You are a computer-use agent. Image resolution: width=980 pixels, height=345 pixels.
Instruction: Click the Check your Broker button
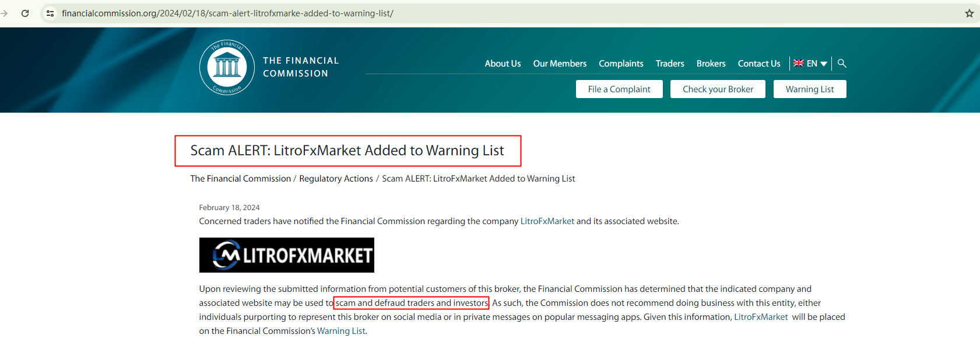tap(718, 89)
